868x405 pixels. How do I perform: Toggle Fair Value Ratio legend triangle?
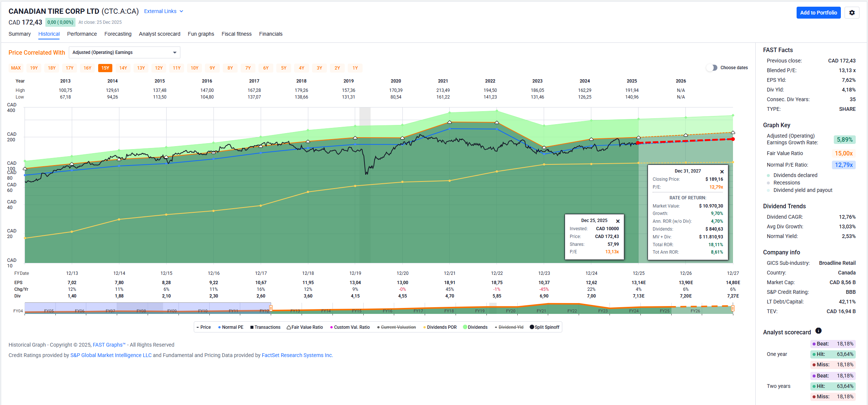(289, 327)
